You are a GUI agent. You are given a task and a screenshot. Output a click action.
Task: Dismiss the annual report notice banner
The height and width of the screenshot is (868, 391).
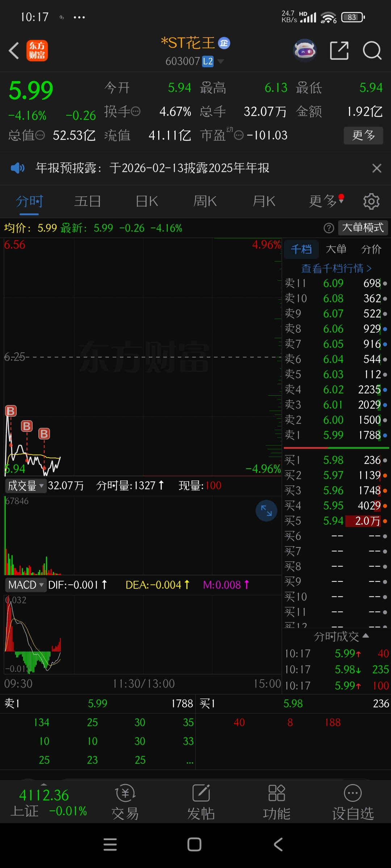(x=377, y=168)
